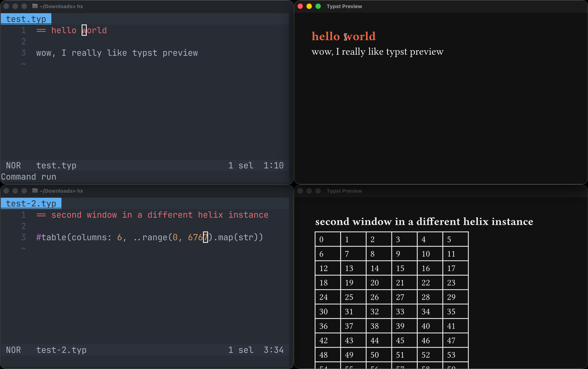Click 'wow, I really like typst preview' in preview

point(377,52)
